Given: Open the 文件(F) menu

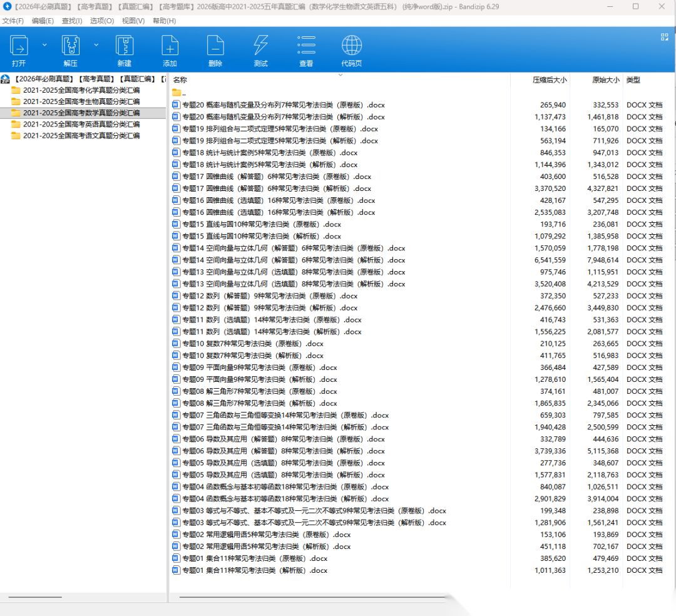Looking at the screenshot, I should [x=13, y=21].
